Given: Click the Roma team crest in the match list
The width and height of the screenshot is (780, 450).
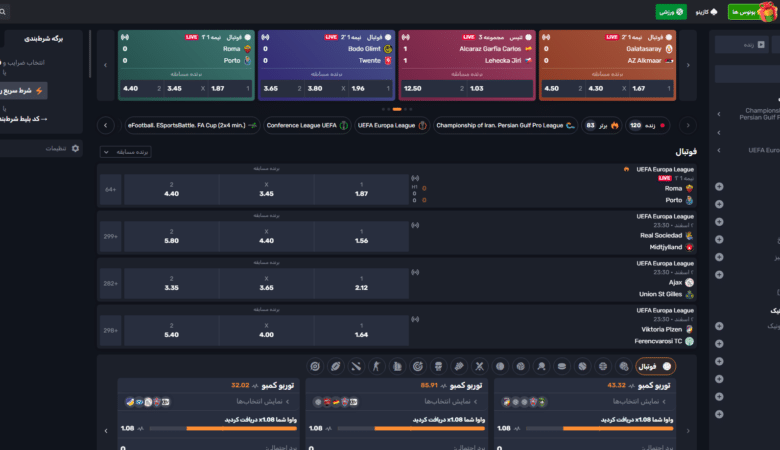Looking at the screenshot, I should coord(689,188).
